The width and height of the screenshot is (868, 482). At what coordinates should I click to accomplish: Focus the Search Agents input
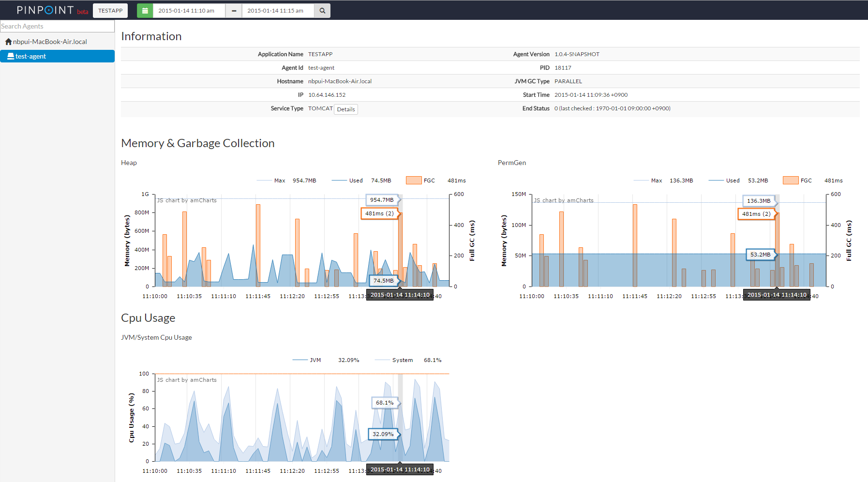[57, 26]
